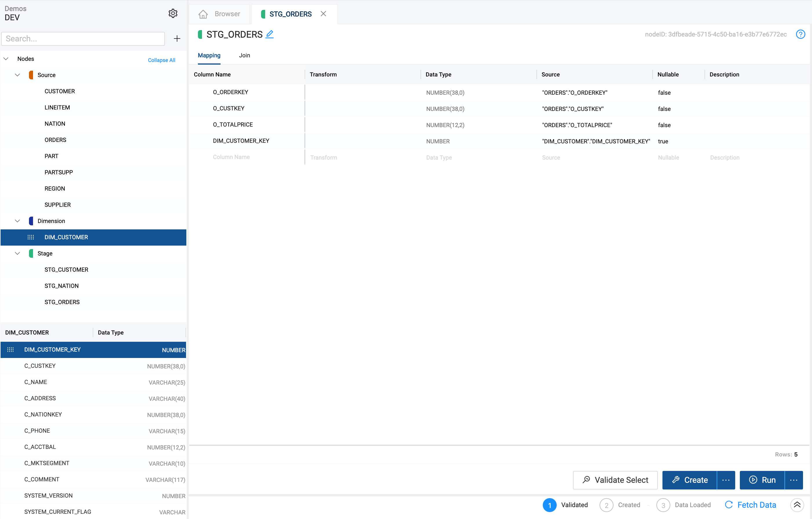Click the Browser home icon
This screenshot has height=519, width=812.
203,14
